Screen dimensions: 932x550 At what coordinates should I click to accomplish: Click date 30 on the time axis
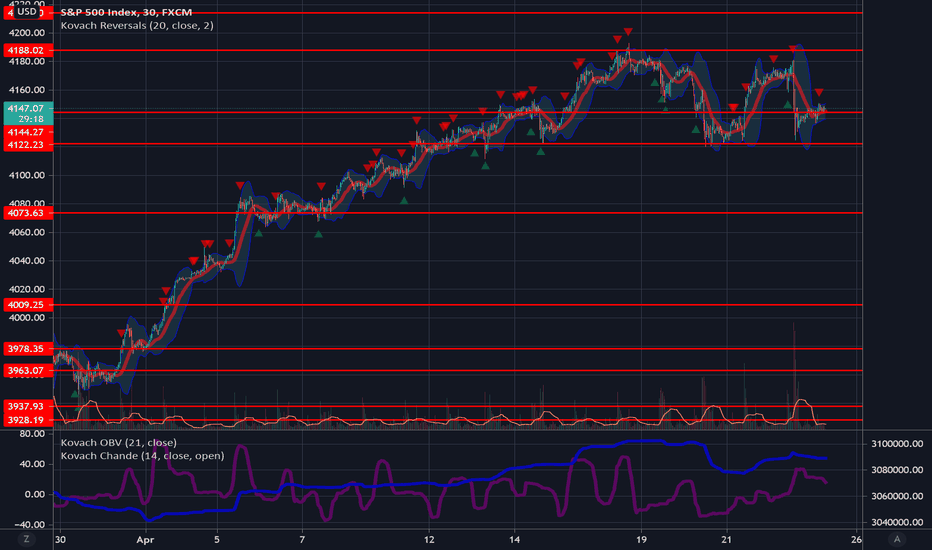tap(60, 539)
